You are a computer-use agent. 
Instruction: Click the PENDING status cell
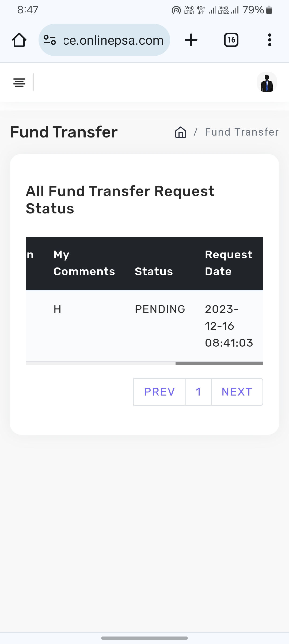160,309
